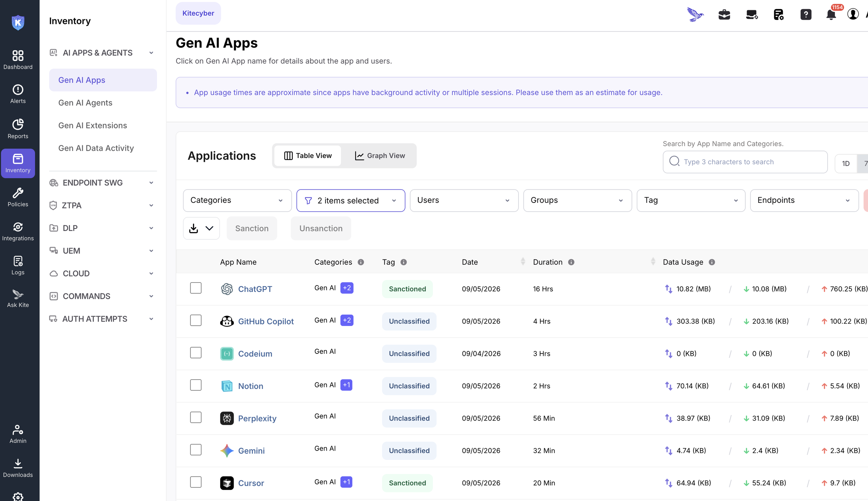The height and width of the screenshot is (501, 868).
Task: Focus the app name search field
Action: [x=745, y=162]
